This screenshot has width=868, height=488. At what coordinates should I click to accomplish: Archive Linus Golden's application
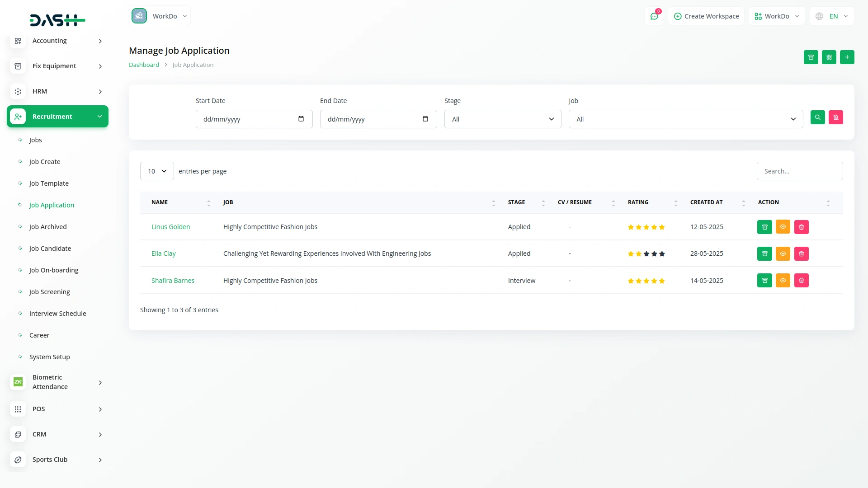pos(764,227)
